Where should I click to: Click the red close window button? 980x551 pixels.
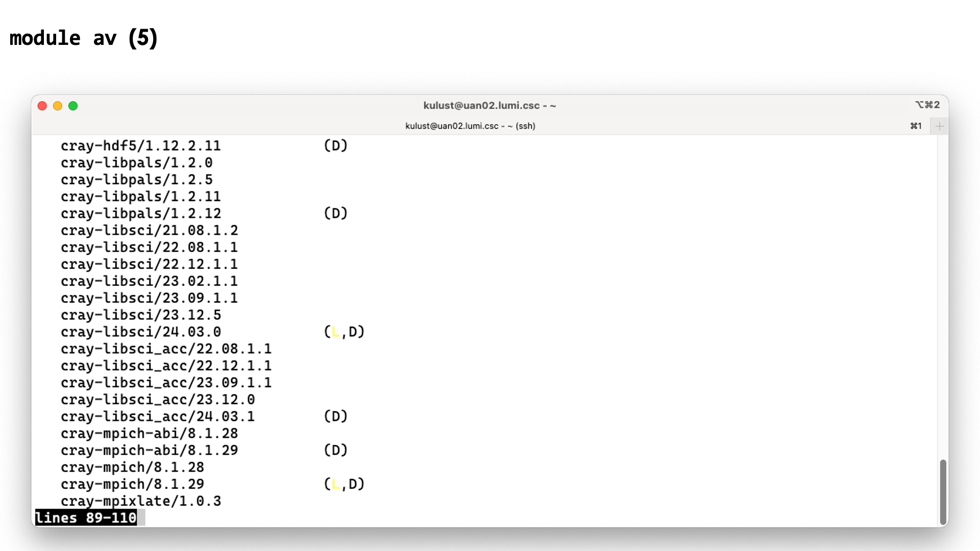42,106
